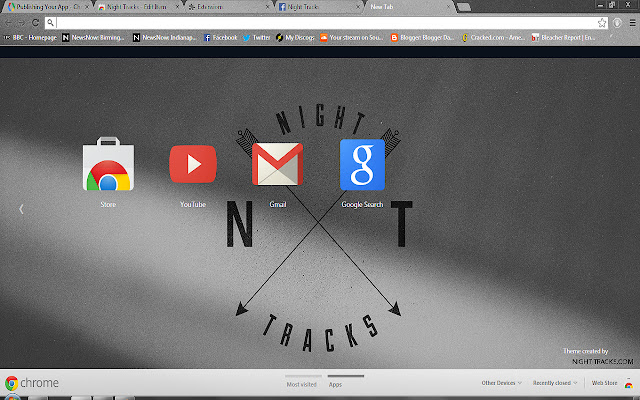Expand the Other Devices dropdown
The width and height of the screenshot is (640, 400).
[x=502, y=383]
